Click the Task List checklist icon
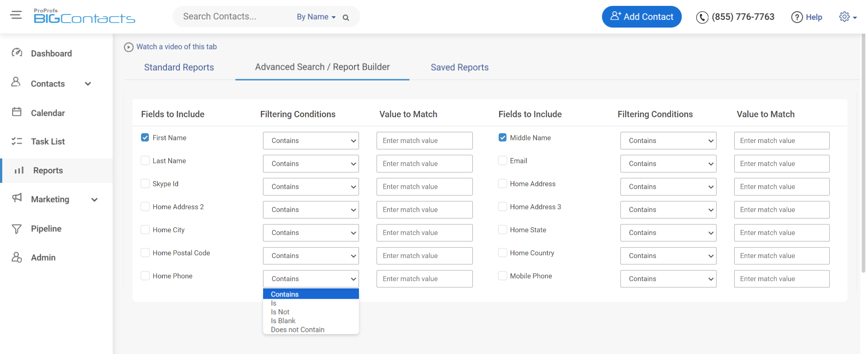 pyautogui.click(x=17, y=141)
